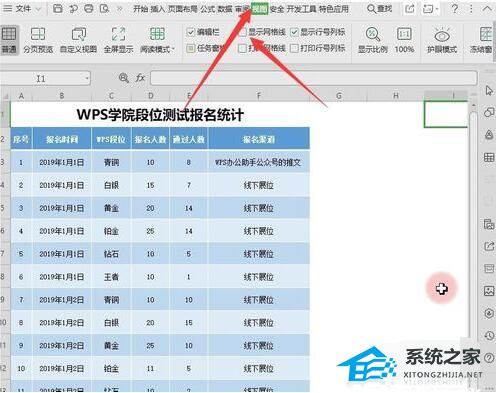The image size is (498, 393).
Task: Click the sidebar export share icon
Action: 489,247
